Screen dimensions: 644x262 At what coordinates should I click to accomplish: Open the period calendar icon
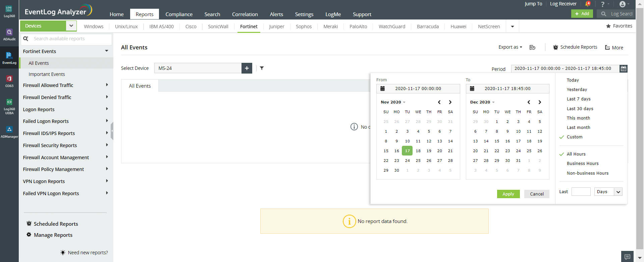(623, 69)
